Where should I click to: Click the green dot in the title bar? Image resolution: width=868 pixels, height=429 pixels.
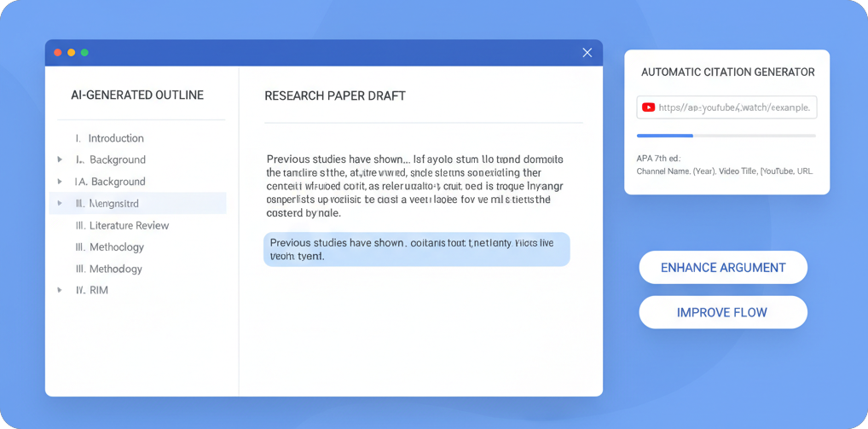[x=84, y=53]
